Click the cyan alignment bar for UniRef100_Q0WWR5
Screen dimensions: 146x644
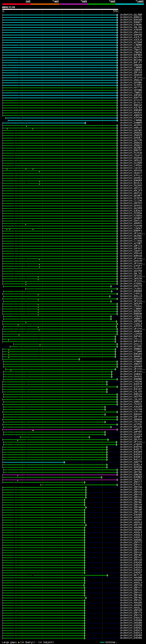point(44,123)
